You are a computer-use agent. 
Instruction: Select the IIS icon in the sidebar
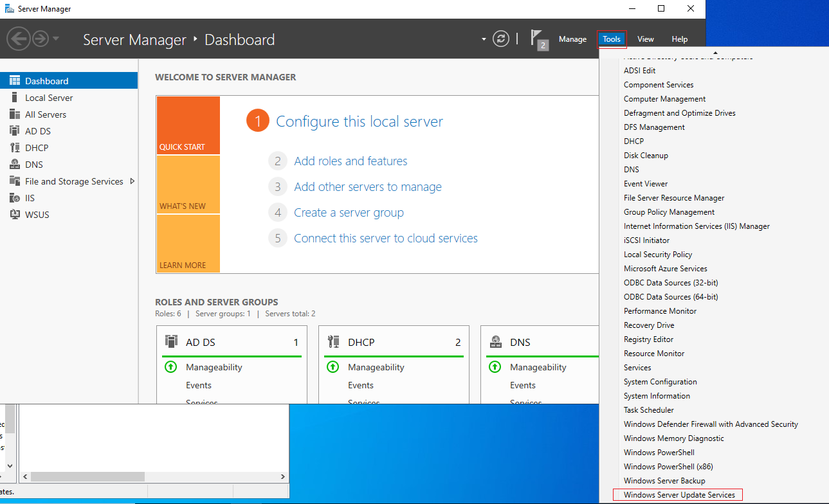coord(15,198)
